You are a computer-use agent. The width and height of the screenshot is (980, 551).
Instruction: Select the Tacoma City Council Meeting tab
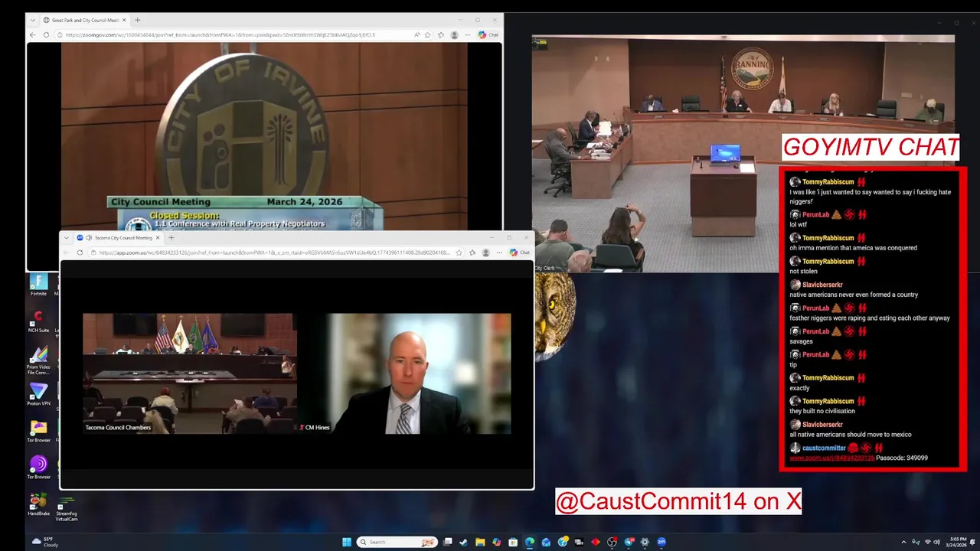119,238
